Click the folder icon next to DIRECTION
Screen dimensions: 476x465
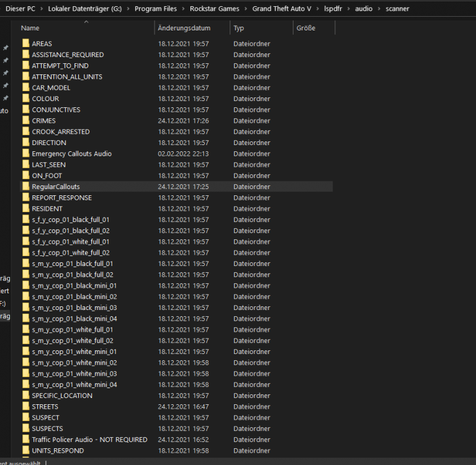pyautogui.click(x=25, y=143)
